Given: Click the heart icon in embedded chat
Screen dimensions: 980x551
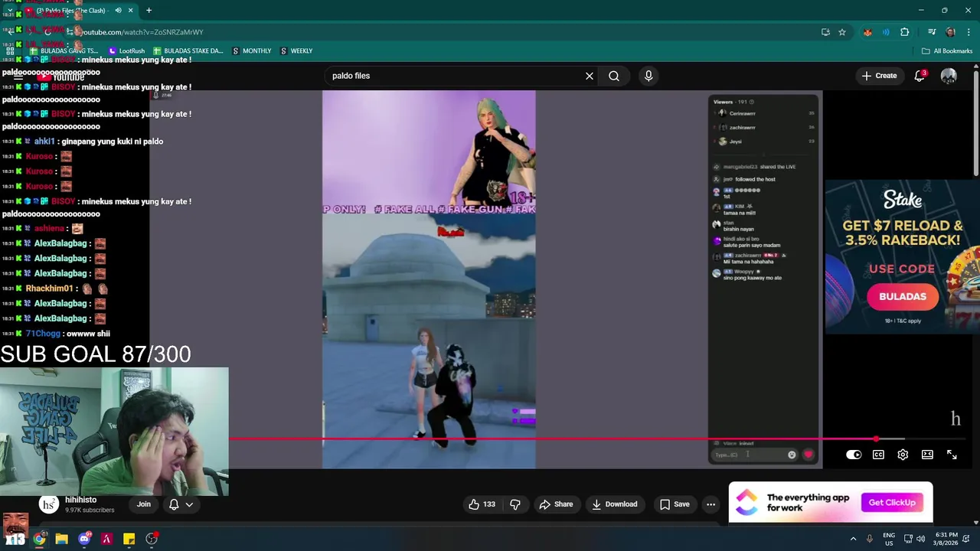Looking at the screenshot, I should (x=808, y=455).
